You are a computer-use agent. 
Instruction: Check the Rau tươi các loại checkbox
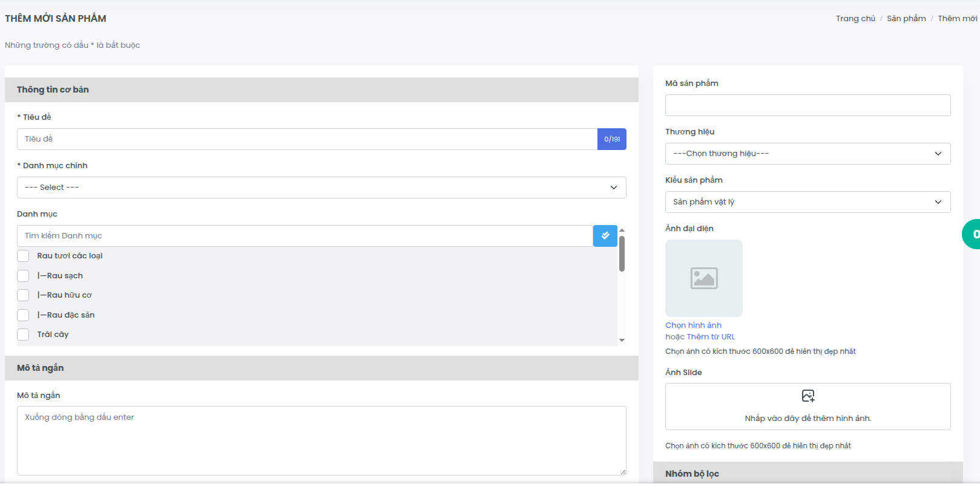coord(23,256)
